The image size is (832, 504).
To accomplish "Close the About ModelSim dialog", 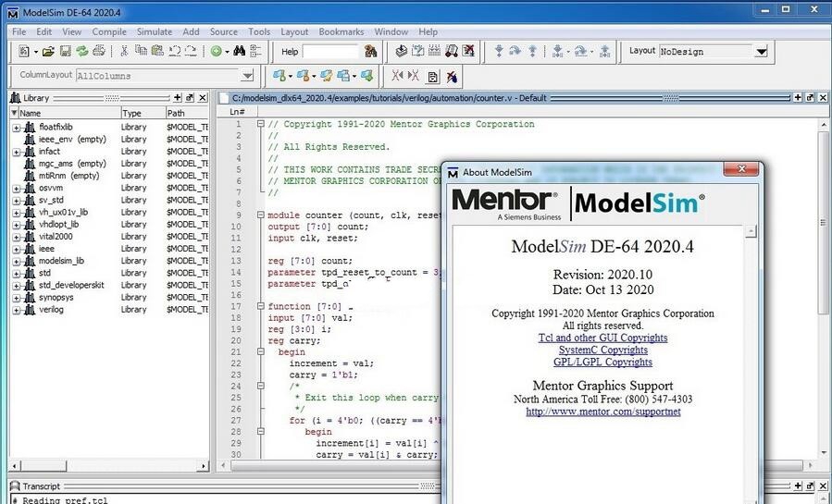I will tap(742, 169).
